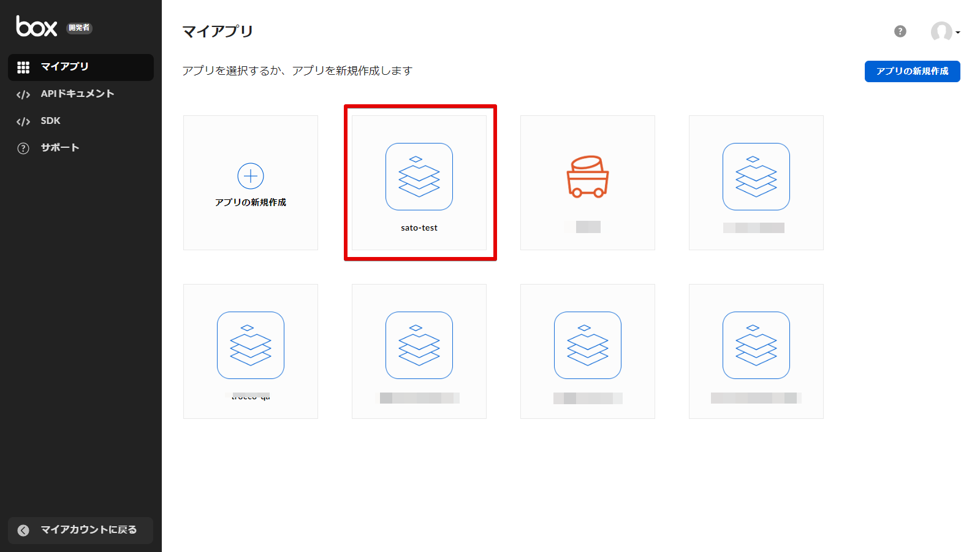
Task: Click the code icon beside APIドキュメント
Action: pos(23,94)
